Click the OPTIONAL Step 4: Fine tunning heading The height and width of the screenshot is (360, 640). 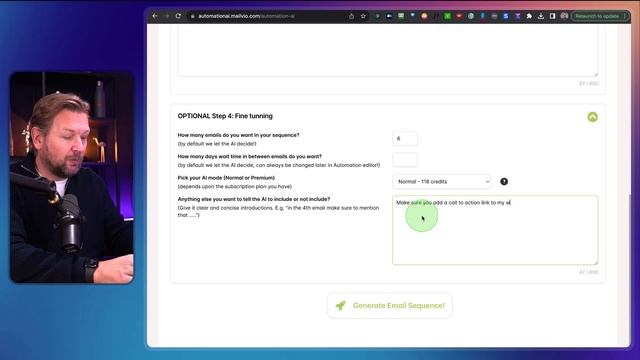point(225,116)
